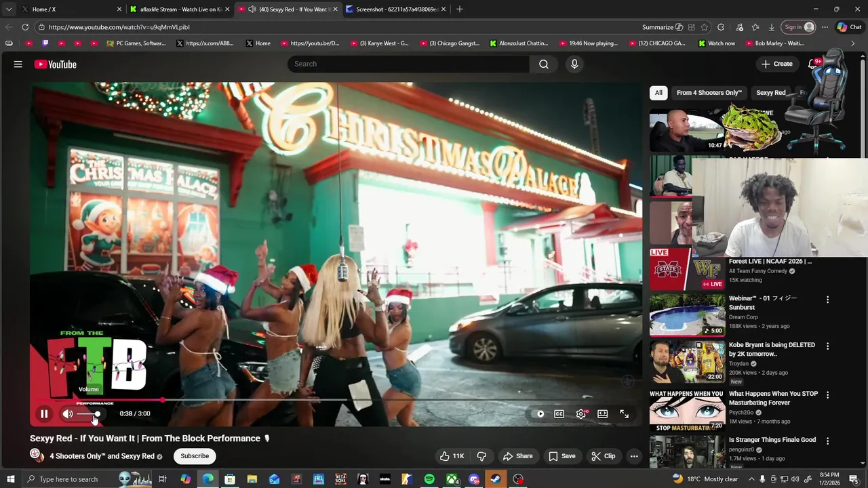Mute the video using the speaker icon
Image resolution: width=868 pixels, height=488 pixels.
(68, 413)
